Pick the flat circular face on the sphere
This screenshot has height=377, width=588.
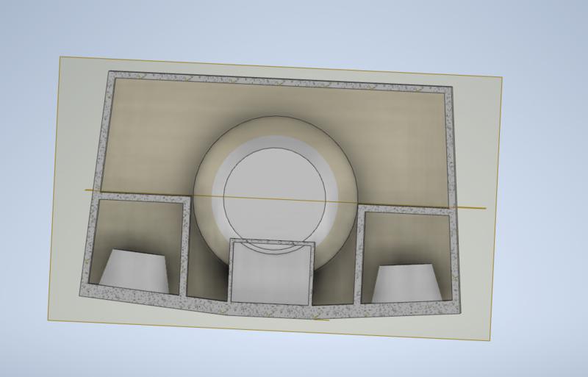pyautogui.click(x=274, y=199)
